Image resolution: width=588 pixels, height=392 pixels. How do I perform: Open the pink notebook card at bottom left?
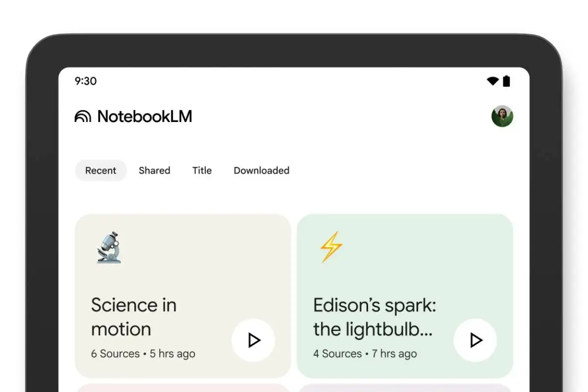[182, 388]
